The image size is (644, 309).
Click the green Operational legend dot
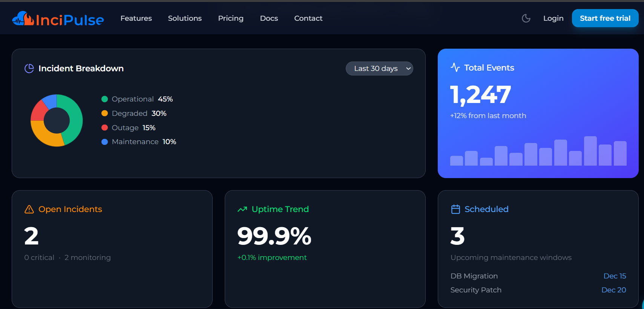pyautogui.click(x=105, y=99)
